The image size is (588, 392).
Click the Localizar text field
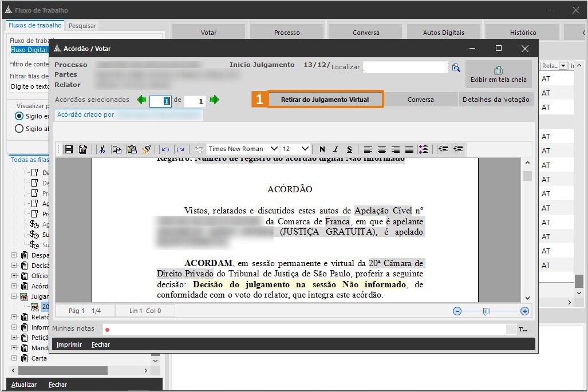click(405, 67)
